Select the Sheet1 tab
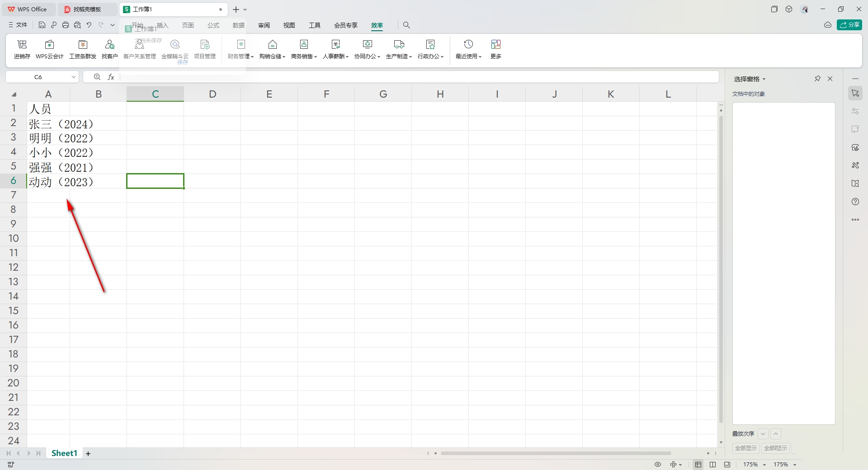Image resolution: width=868 pixels, height=470 pixels. tap(64, 453)
